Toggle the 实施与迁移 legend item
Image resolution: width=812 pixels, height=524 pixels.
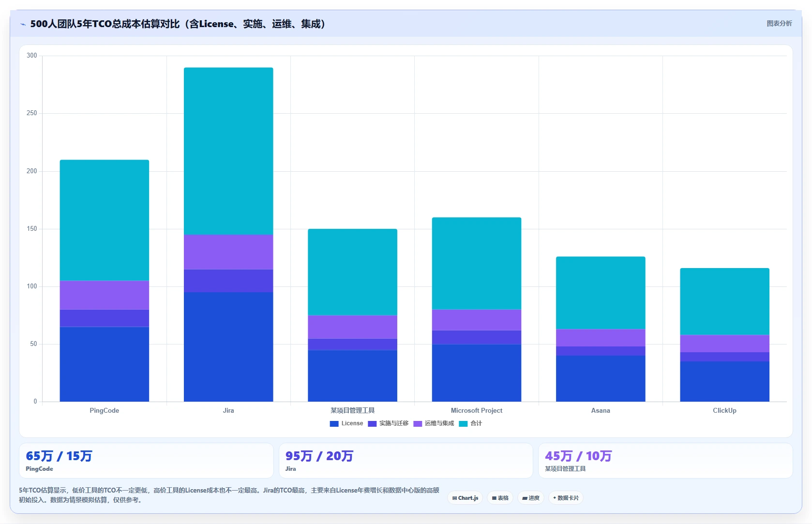(x=388, y=423)
